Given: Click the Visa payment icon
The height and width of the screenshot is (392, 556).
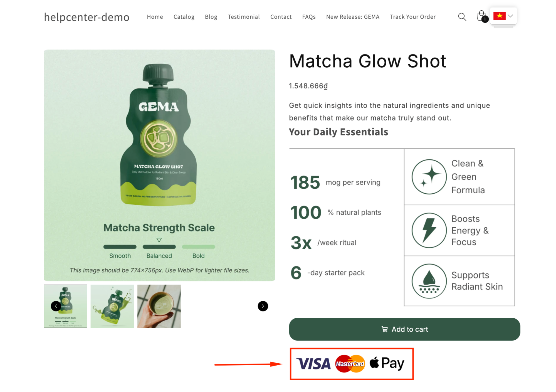Looking at the screenshot, I should 313,363.
